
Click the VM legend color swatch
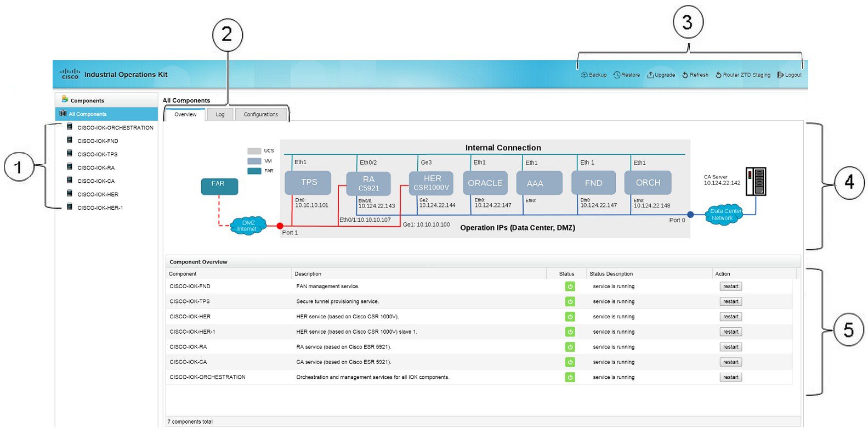click(254, 161)
